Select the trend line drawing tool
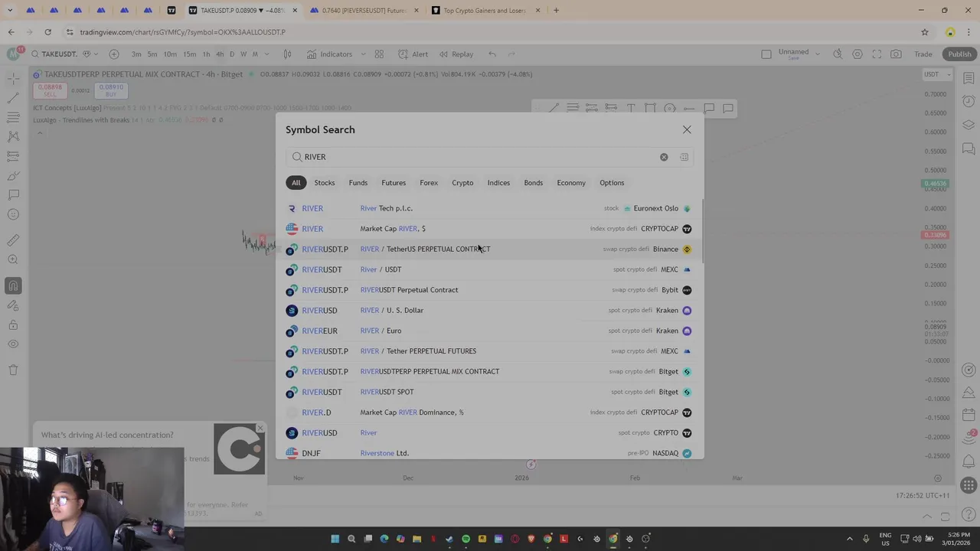The image size is (980, 551). tap(13, 98)
